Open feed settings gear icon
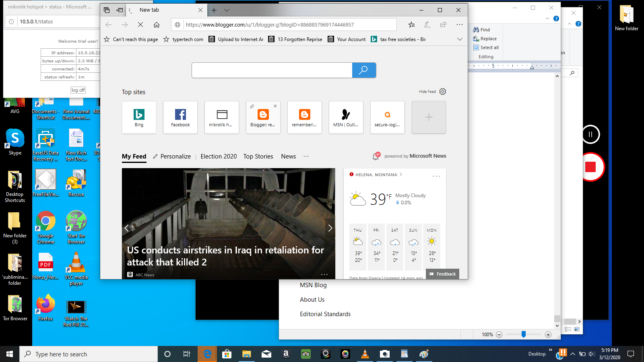Image resolution: width=644 pixels, height=362 pixels. [x=443, y=92]
